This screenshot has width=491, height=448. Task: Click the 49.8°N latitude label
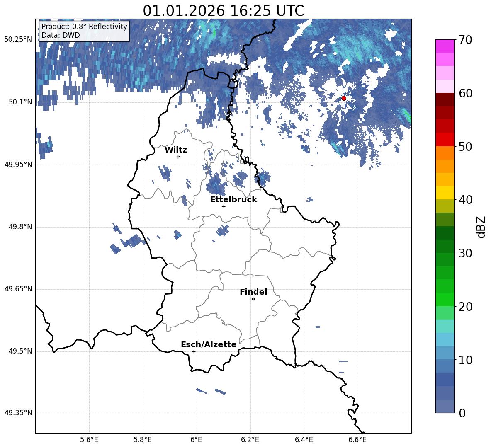pos(20,227)
